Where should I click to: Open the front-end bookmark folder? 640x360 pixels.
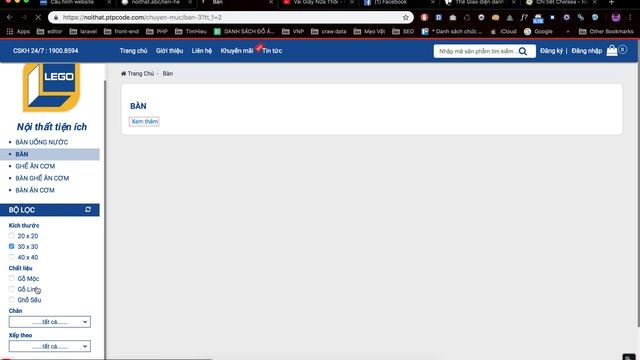[x=122, y=31]
